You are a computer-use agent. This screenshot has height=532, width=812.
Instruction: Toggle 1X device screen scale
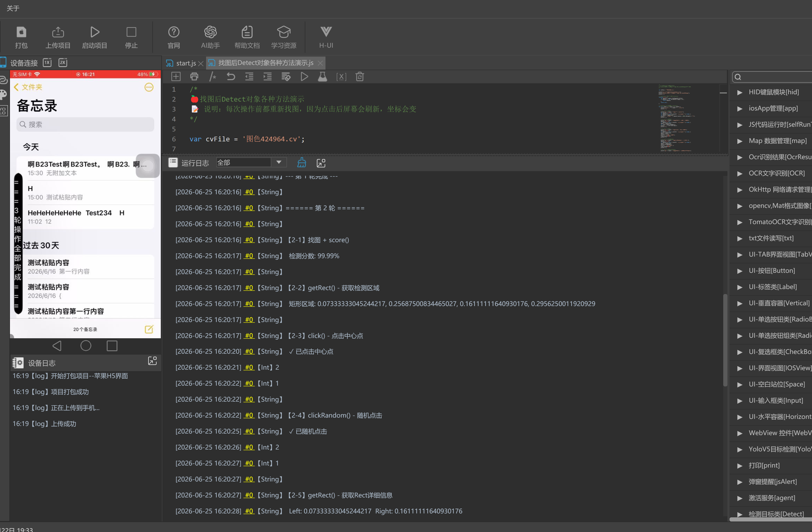tap(47, 63)
